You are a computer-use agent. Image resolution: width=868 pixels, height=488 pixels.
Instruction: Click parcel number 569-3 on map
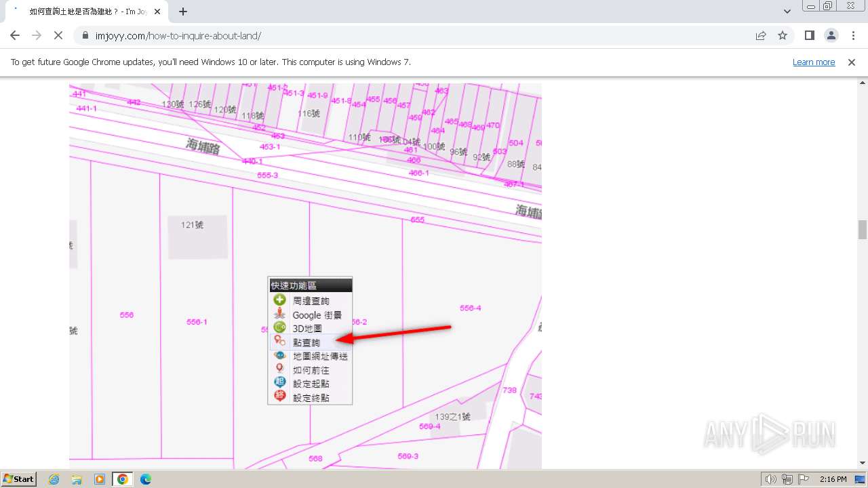pyautogui.click(x=408, y=456)
